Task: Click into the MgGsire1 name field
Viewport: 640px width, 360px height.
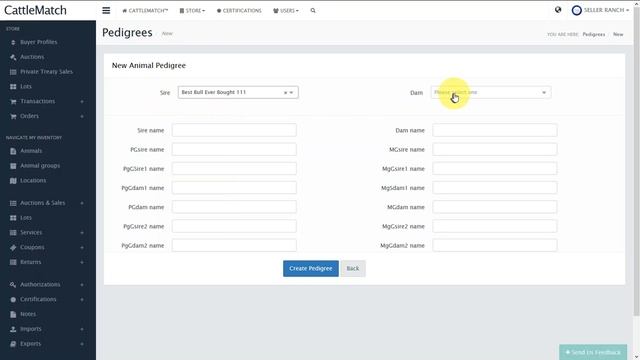Action: click(495, 169)
